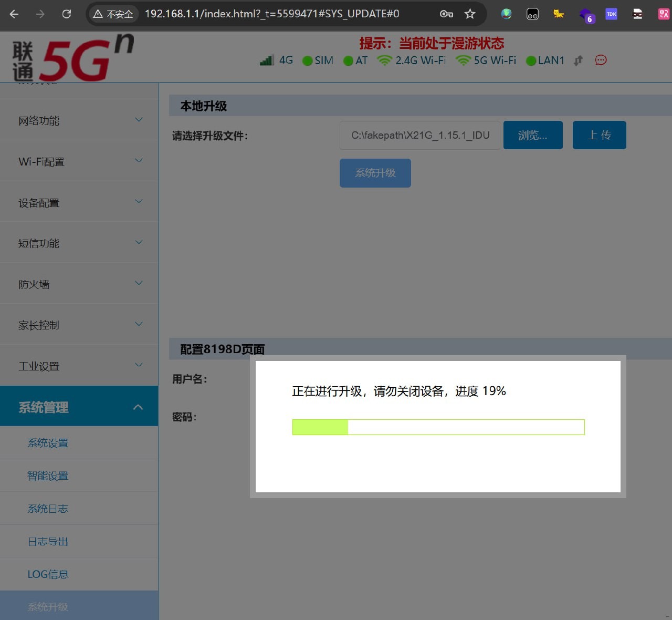The height and width of the screenshot is (620, 672).
Task: Click the data transfer arrows icon
Action: [x=578, y=61]
